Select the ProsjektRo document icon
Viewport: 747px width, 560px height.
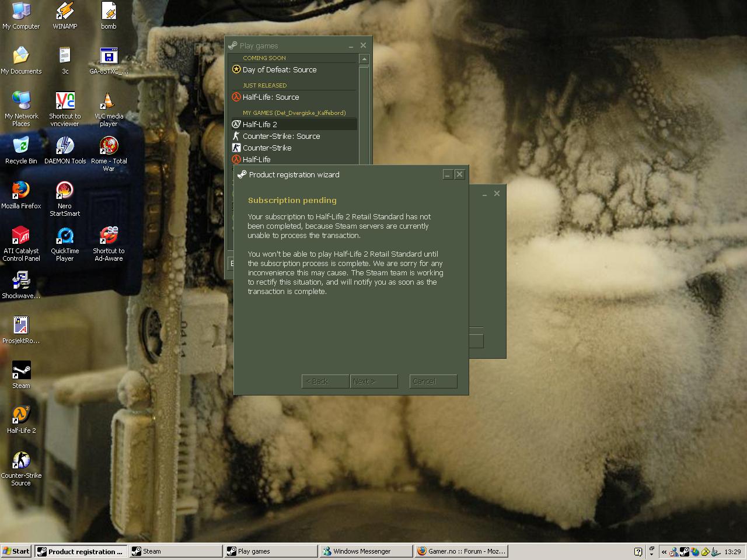tap(21, 330)
